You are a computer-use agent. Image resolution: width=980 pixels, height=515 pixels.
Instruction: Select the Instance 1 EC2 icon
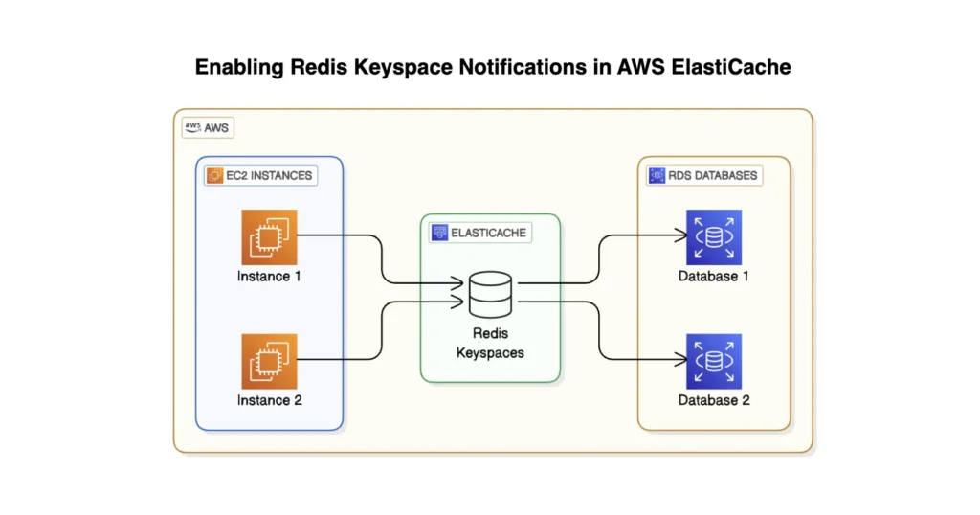[269, 237]
